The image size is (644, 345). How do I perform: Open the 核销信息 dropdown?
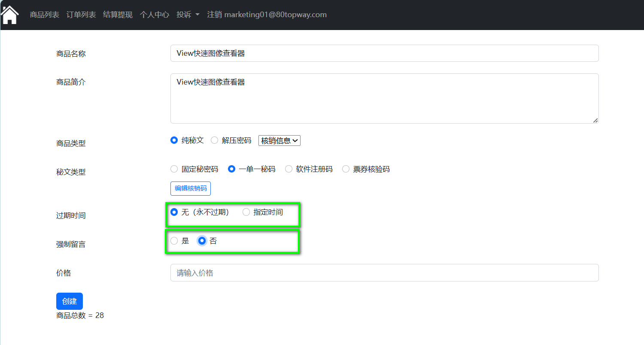click(279, 140)
